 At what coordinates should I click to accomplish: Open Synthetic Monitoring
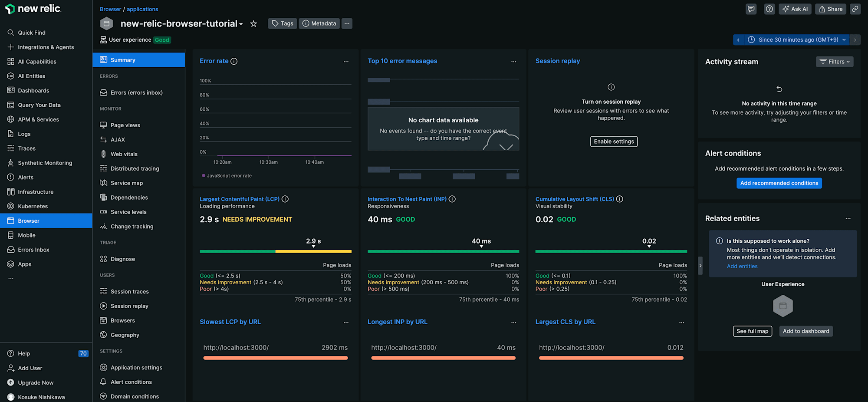pyautogui.click(x=46, y=163)
